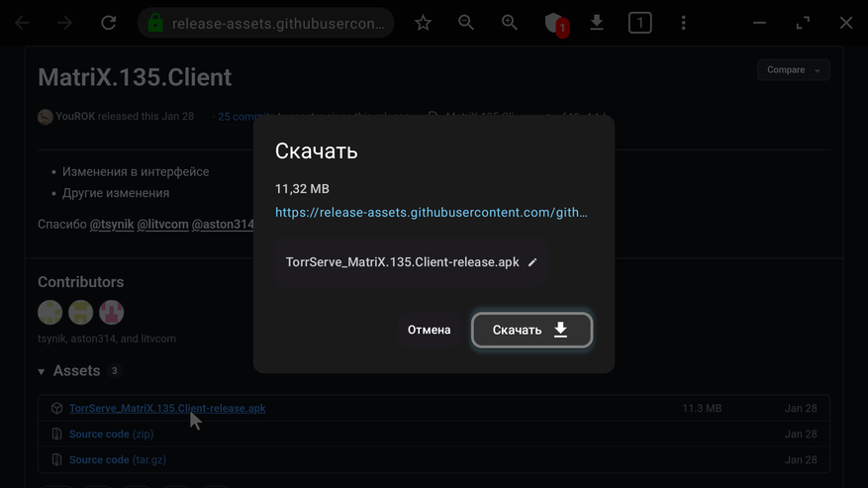Open the three-dot browser menu
Viewport: 868px width, 488px height.
[x=684, y=23]
